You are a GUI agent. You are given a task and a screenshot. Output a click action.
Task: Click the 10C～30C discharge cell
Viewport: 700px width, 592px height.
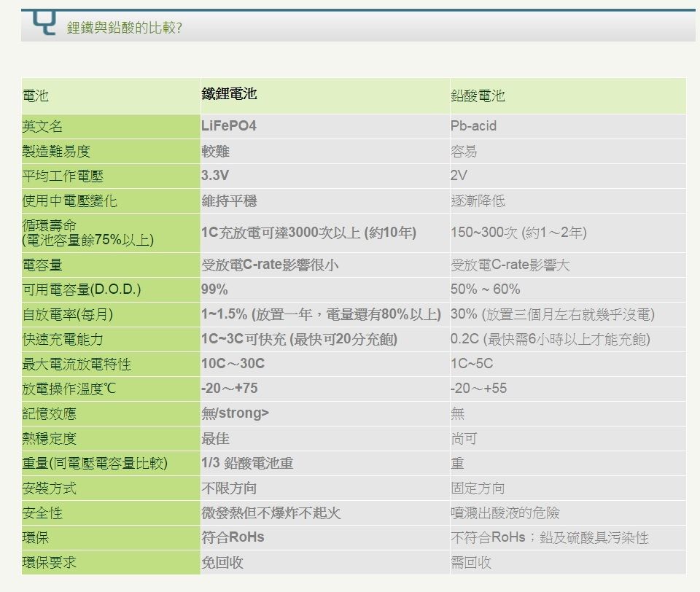233,364
